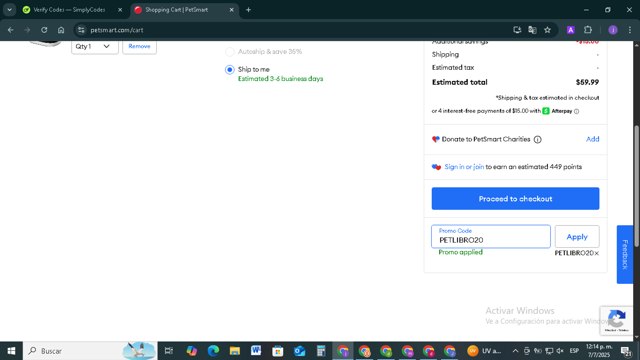The width and height of the screenshot is (640, 360).
Task: Click the address bar URL
Action: 117,30
